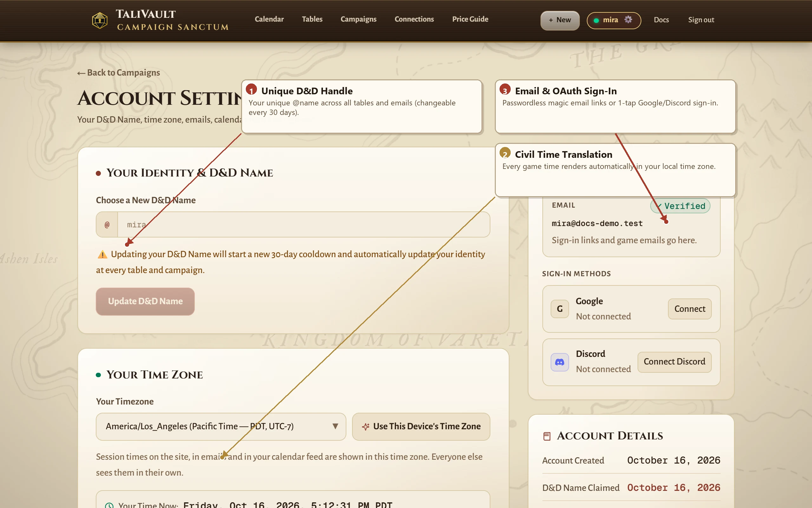Click the @ prefix in the name field
Image resolution: width=812 pixels, height=508 pixels.
click(x=107, y=224)
